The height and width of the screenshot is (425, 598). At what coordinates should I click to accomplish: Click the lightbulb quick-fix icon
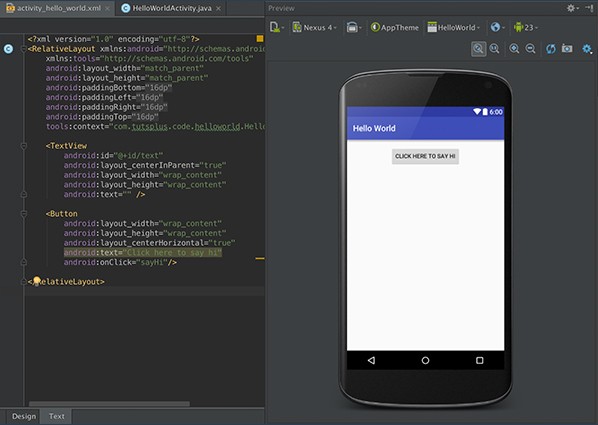click(x=37, y=281)
